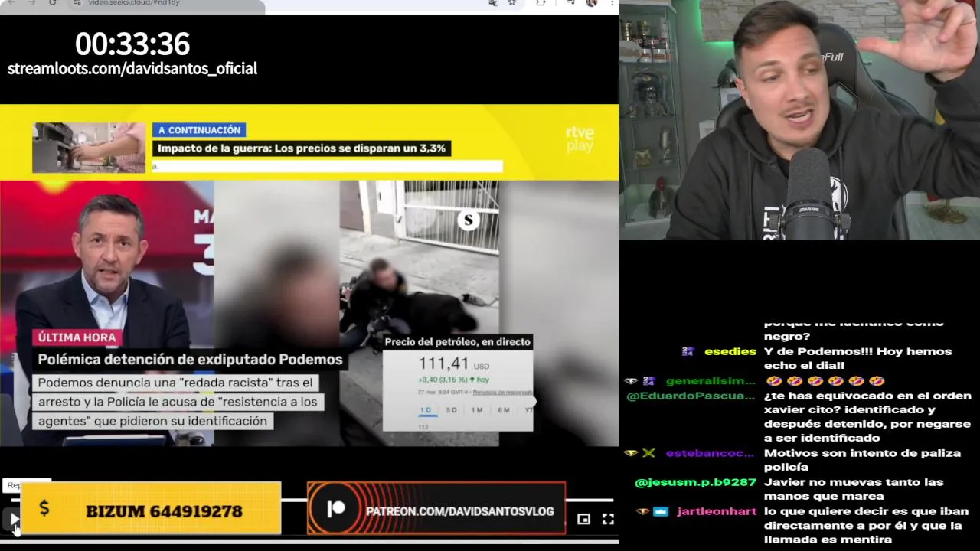Click the 'Impacto de la guerra' headline
Viewport: 980px width, 551px height.
tap(302, 148)
